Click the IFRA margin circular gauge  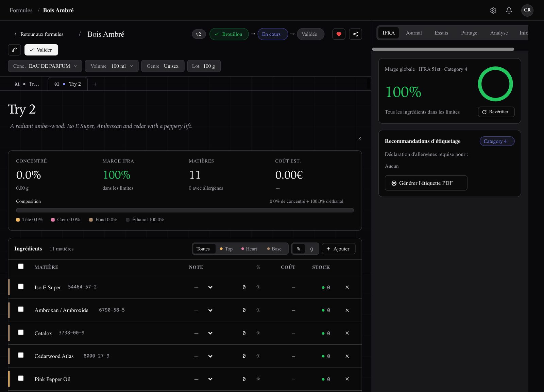point(495,84)
